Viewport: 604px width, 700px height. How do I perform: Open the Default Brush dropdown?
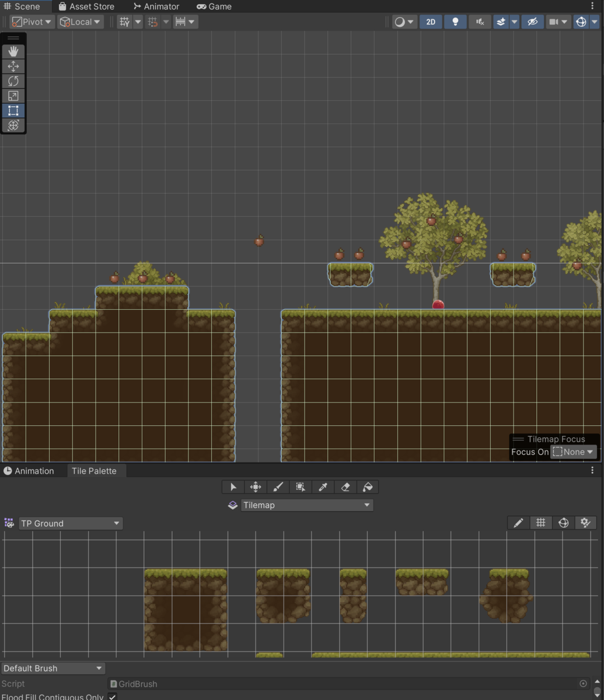pos(53,668)
